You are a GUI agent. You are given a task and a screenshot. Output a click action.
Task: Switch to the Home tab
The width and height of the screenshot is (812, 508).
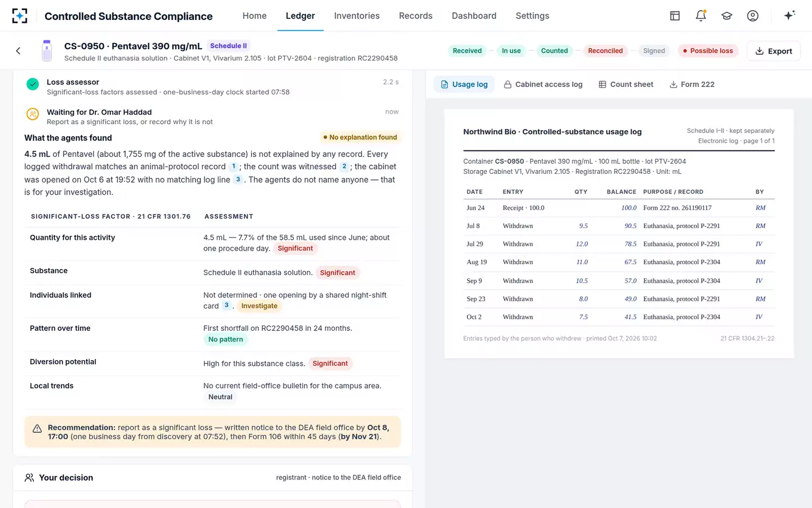tap(254, 16)
